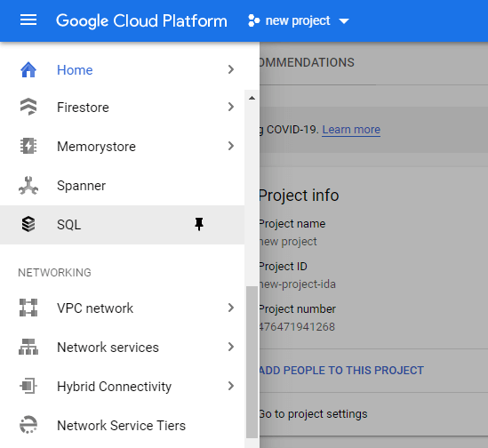Click the VPC network icon
488x448 pixels.
tap(28, 308)
